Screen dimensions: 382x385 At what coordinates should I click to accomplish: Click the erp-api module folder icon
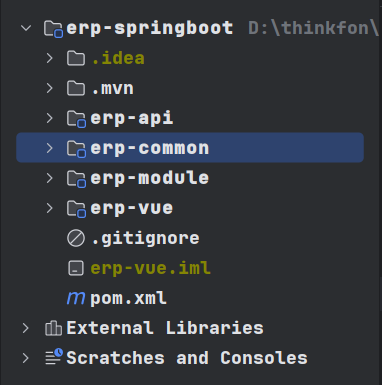point(76,119)
